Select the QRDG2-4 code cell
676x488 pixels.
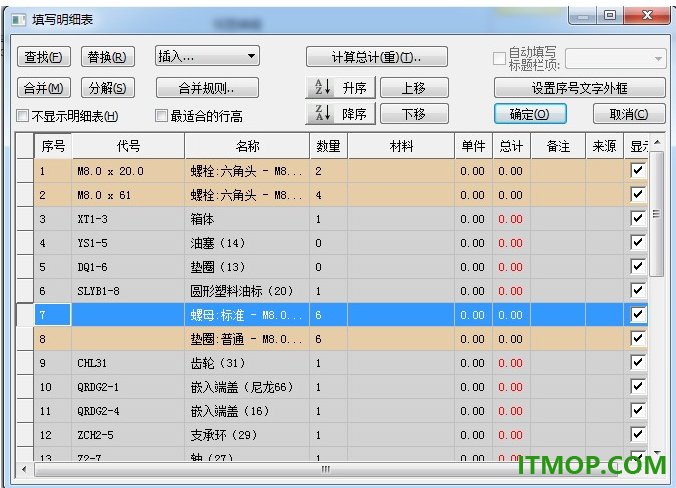click(x=128, y=411)
